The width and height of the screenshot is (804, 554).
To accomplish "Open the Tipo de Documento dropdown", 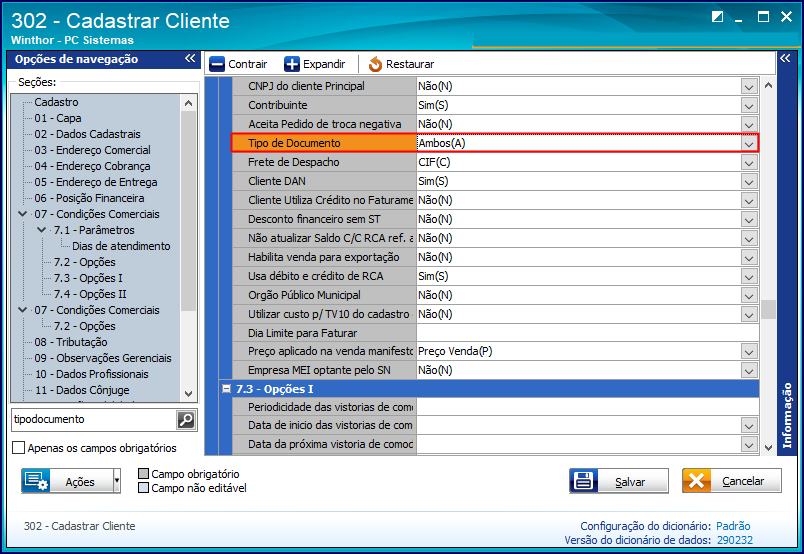I will 749,144.
